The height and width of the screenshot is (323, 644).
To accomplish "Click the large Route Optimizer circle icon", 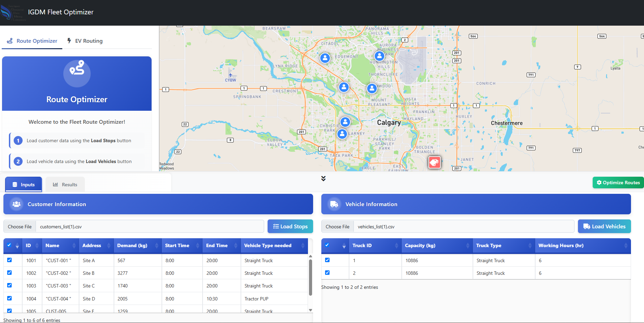I will click(77, 73).
